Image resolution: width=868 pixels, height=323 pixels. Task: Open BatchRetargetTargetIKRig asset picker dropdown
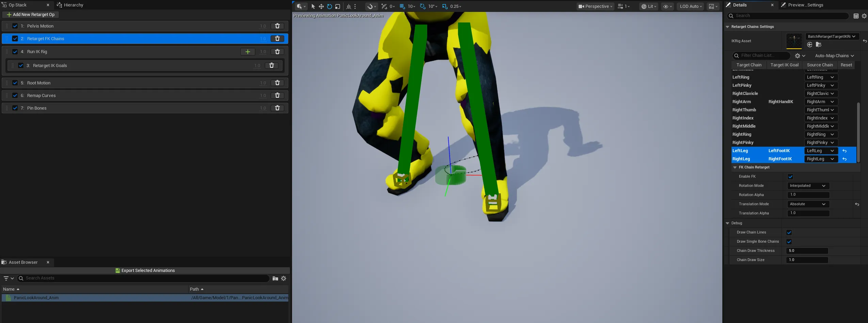(832, 36)
